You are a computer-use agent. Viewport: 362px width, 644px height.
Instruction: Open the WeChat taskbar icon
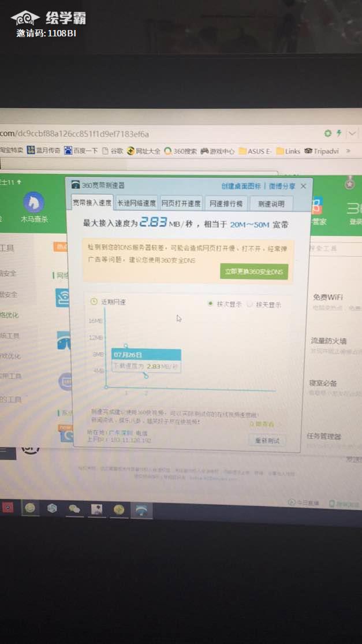click(x=74, y=509)
